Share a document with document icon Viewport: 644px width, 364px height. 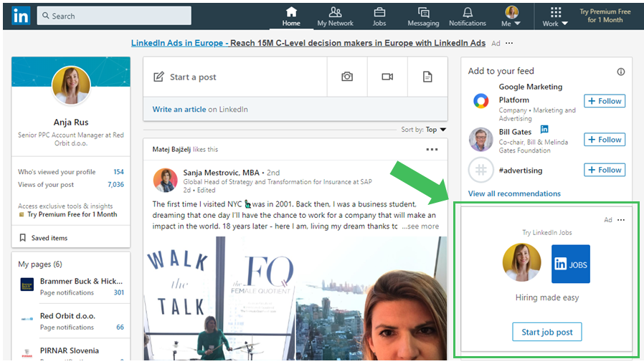(427, 77)
